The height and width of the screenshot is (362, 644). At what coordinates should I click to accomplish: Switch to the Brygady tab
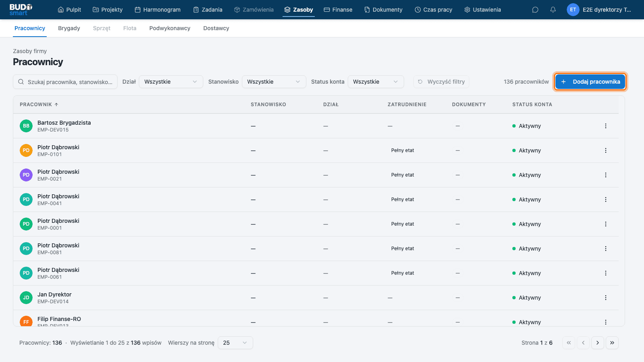click(69, 28)
